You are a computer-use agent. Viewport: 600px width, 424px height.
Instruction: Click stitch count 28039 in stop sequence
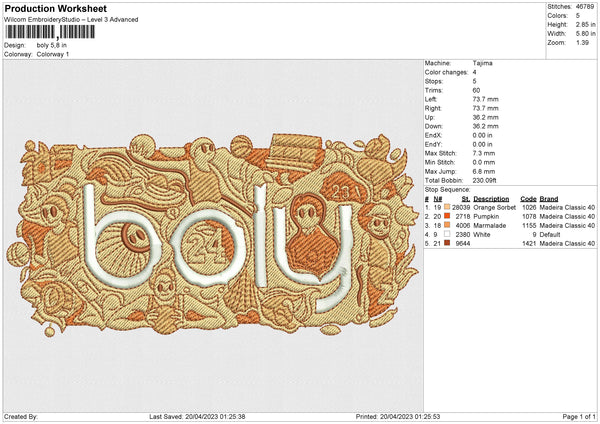[x=461, y=207]
